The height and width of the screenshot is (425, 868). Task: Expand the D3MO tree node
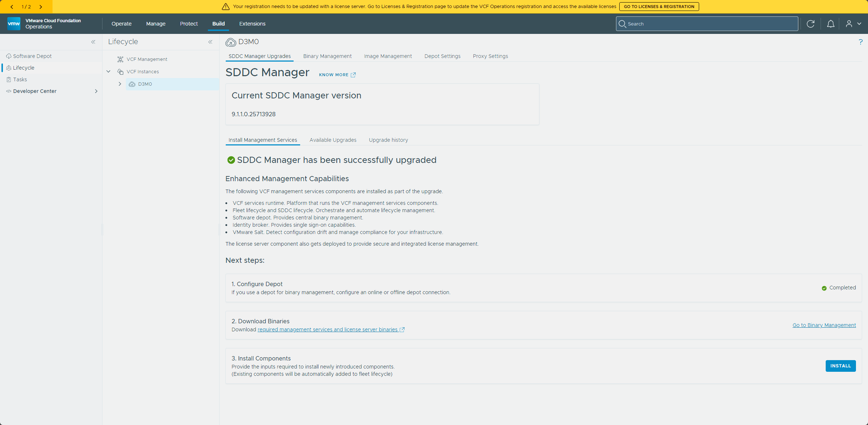(120, 84)
